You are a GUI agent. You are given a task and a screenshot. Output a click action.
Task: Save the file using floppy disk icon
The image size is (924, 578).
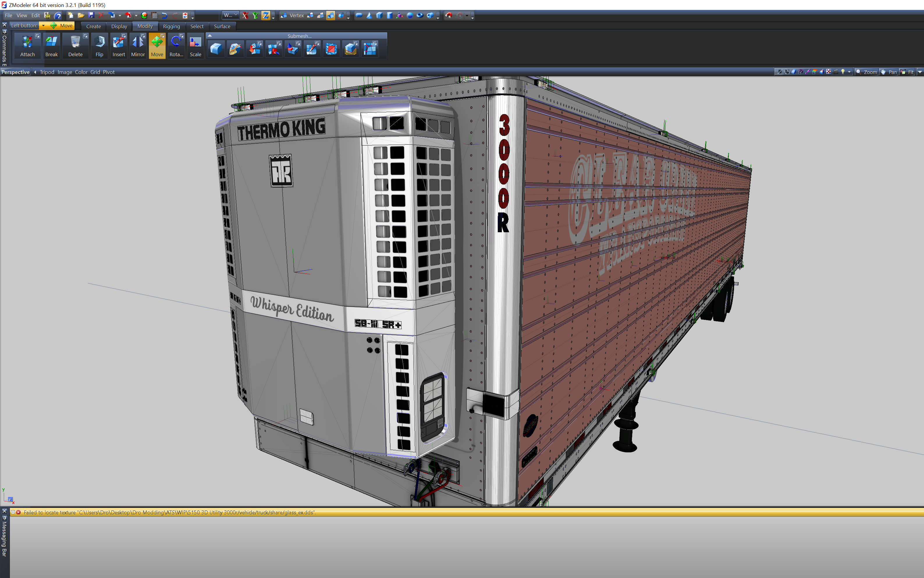pyautogui.click(x=91, y=15)
